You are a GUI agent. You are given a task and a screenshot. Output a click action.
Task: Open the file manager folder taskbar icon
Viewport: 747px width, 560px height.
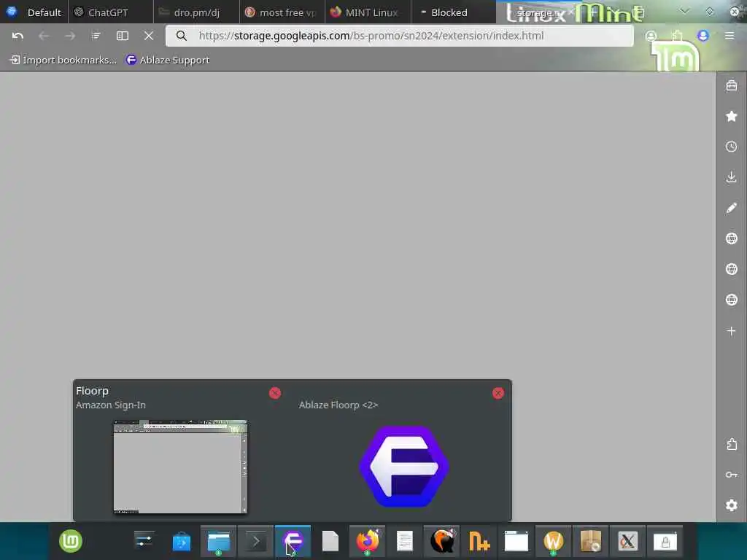[218, 542]
